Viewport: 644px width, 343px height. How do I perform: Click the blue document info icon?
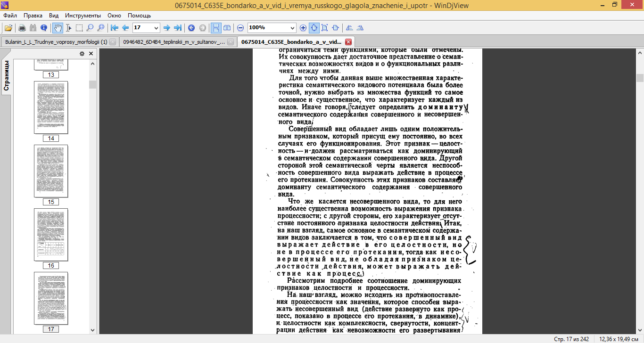(44, 28)
